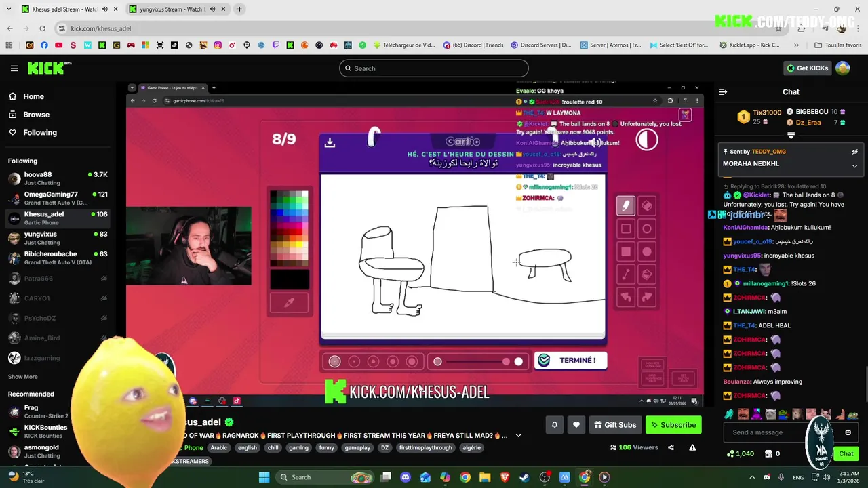Toggle the heart follow button
The height and width of the screenshot is (488, 868).
tap(576, 425)
